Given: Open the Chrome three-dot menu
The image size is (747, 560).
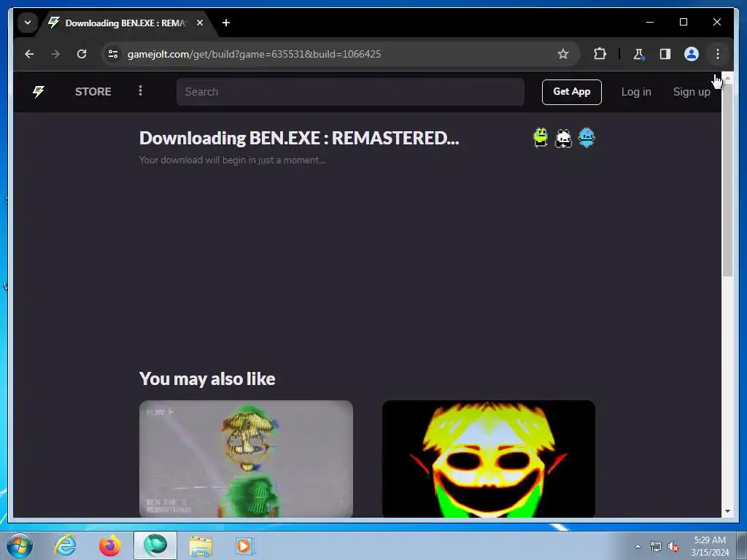Looking at the screenshot, I should tap(718, 54).
